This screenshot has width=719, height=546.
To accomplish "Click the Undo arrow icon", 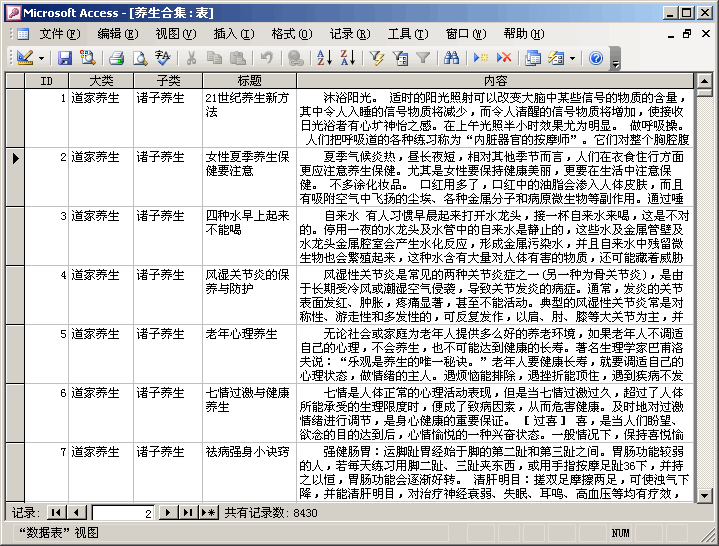I will tap(266, 58).
